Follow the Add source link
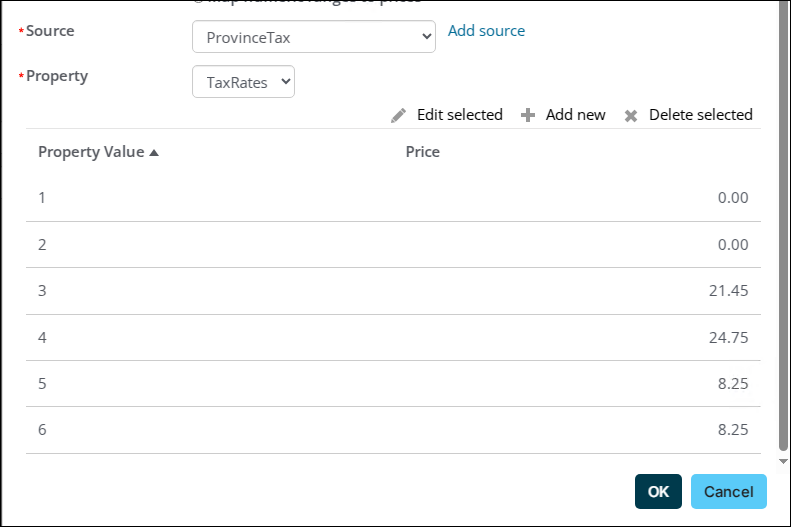Screen dimensions: 791x527 coord(486,31)
